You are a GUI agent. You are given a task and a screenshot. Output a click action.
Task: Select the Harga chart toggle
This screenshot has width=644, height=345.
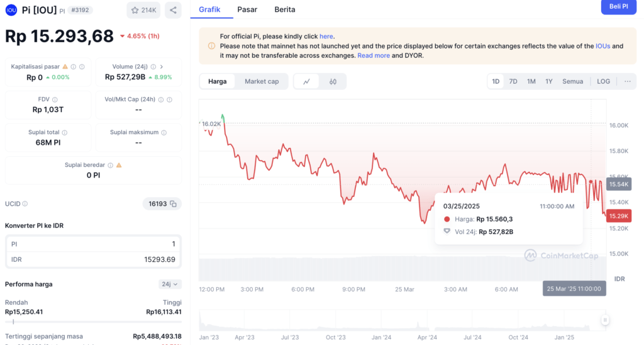tap(217, 81)
